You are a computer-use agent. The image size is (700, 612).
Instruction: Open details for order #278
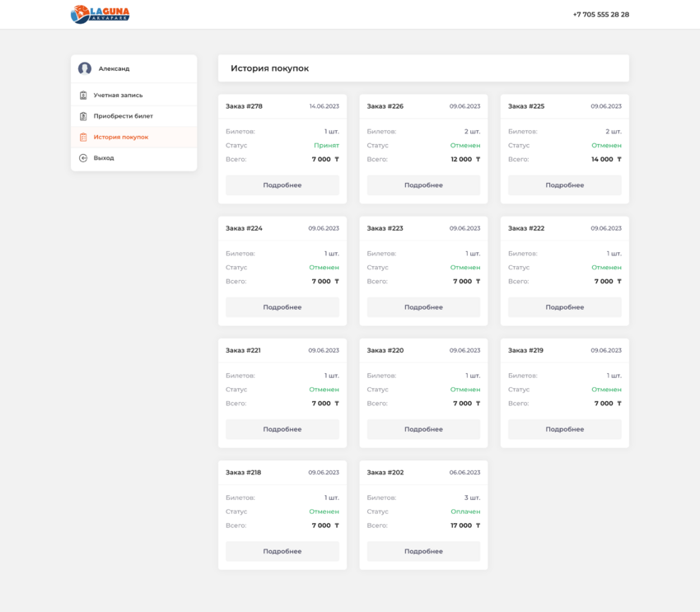click(x=282, y=185)
